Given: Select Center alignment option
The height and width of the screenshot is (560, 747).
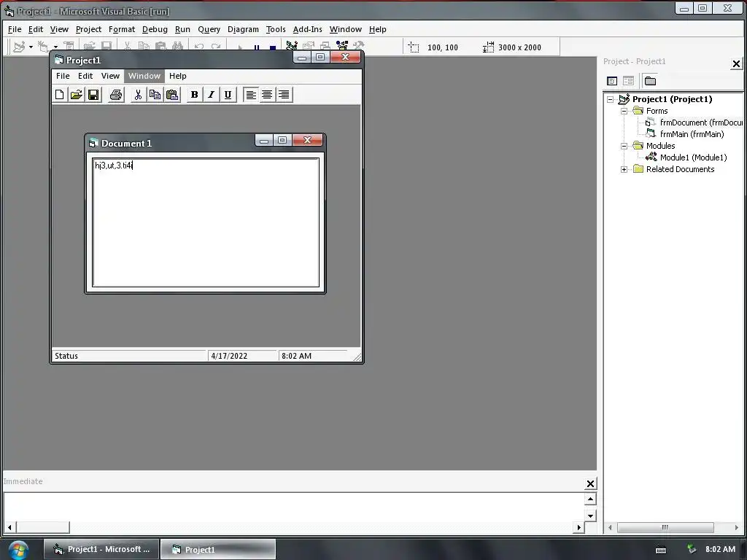Looking at the screenshot, I should pyautogui.click(x=267, y=95).
